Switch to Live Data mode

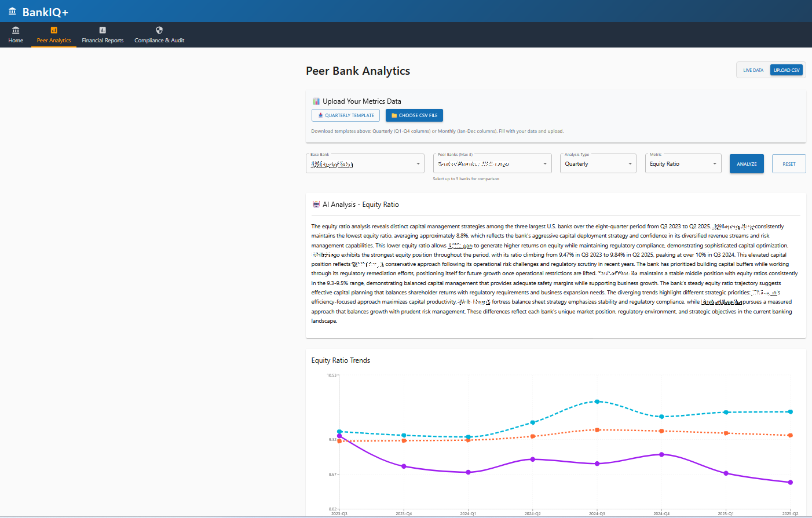[753, 70]
